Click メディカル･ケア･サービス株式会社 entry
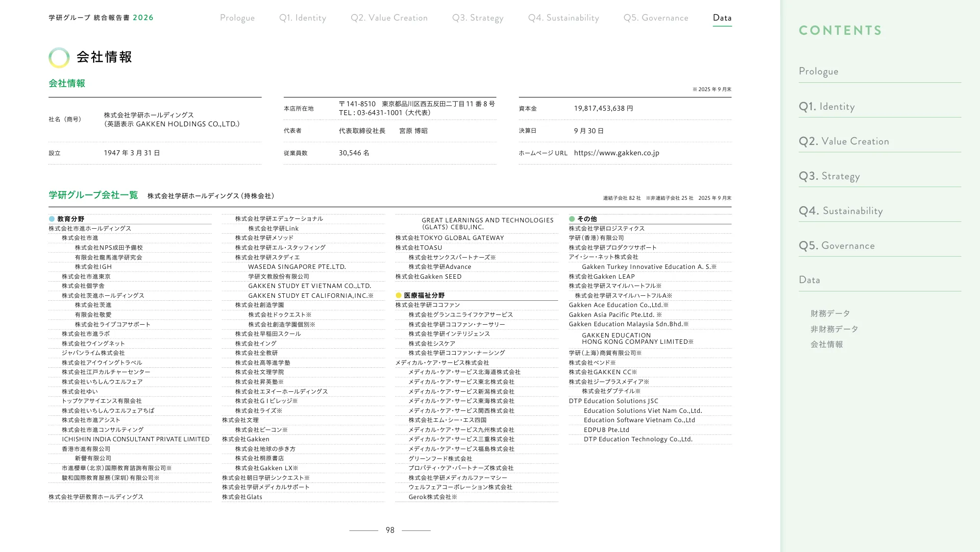980x552 pixels. [x=442, y=363]
